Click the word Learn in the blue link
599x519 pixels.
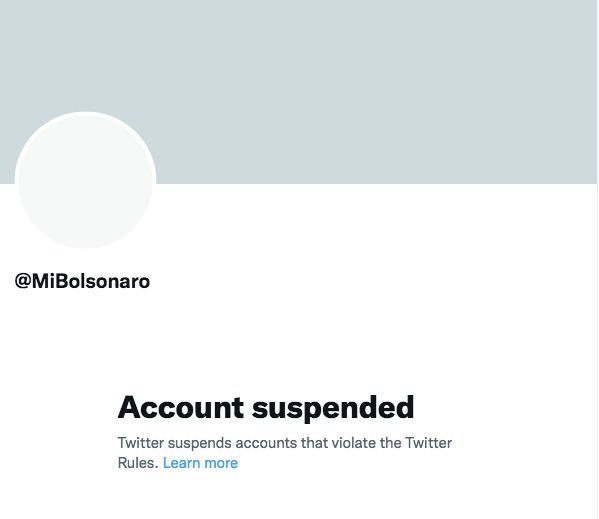click(181, 463)
